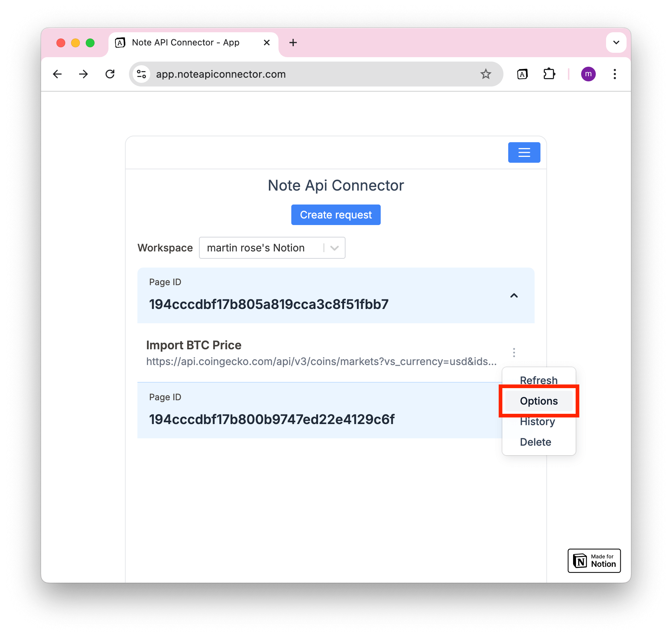Screen dimensions: 672x637
Task: Open the Chrome three-dot menu
Action: [614, 74]
